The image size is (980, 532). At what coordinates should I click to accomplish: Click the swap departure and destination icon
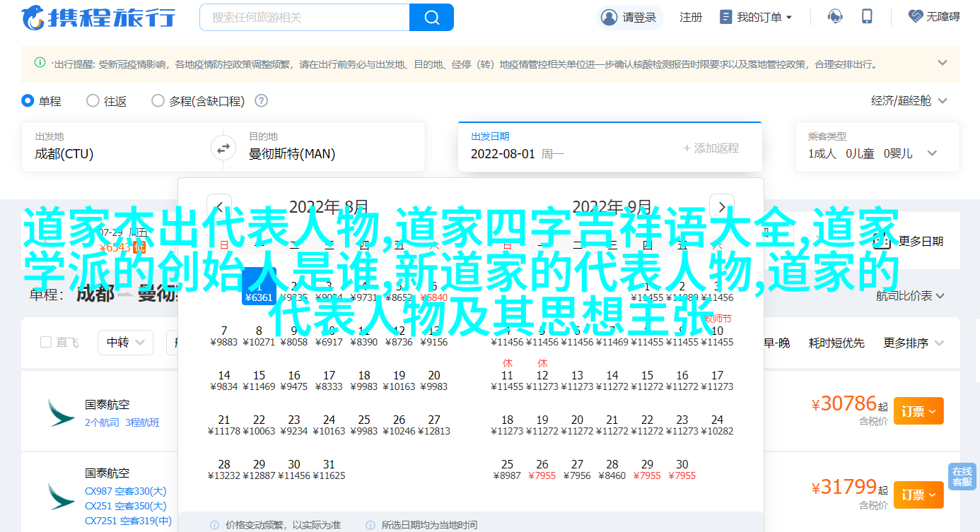point(223,148)
